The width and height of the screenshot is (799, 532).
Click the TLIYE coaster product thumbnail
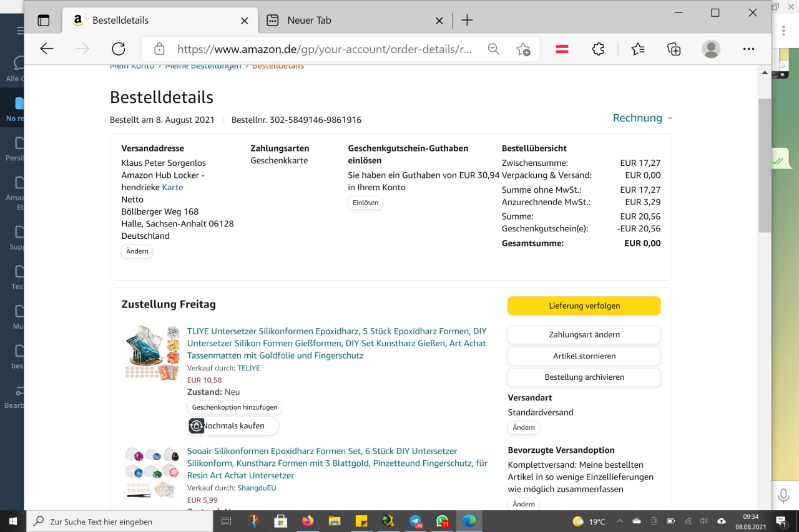152,352
